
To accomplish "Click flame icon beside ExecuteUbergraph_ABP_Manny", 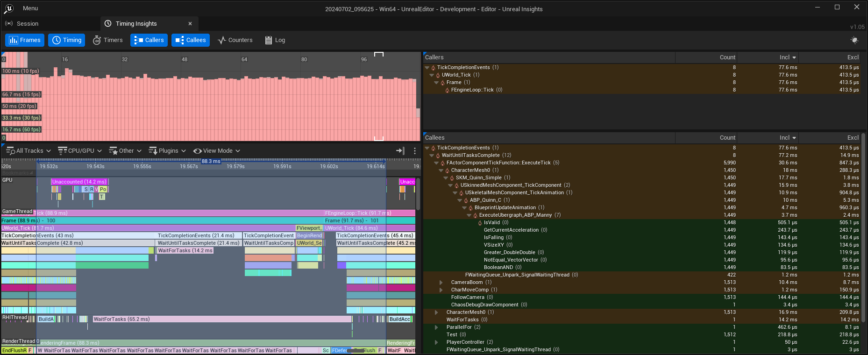I will click(476, 215).
